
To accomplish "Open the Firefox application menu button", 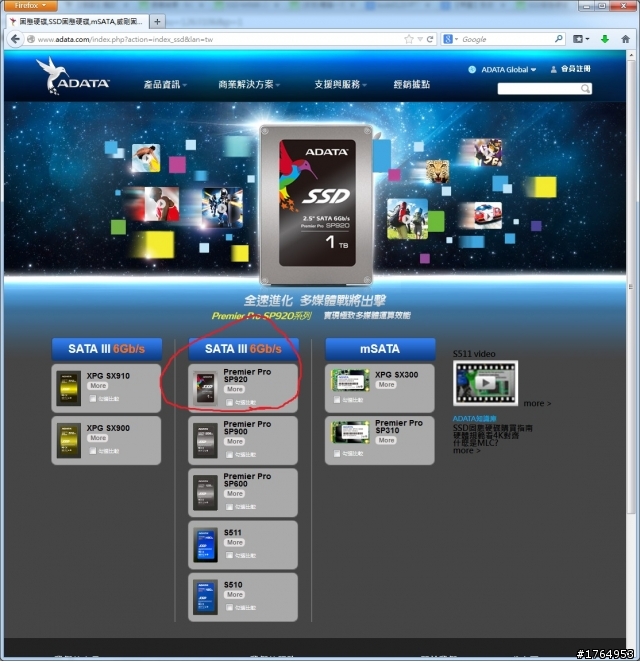I will tap(30, 5).
